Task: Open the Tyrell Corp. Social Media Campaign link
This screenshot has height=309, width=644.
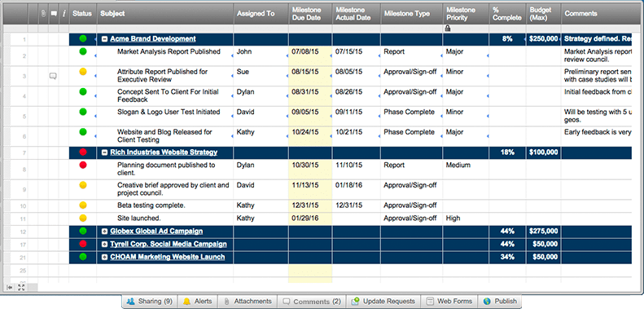Action: pyautogui.click(x=169, y=244)
